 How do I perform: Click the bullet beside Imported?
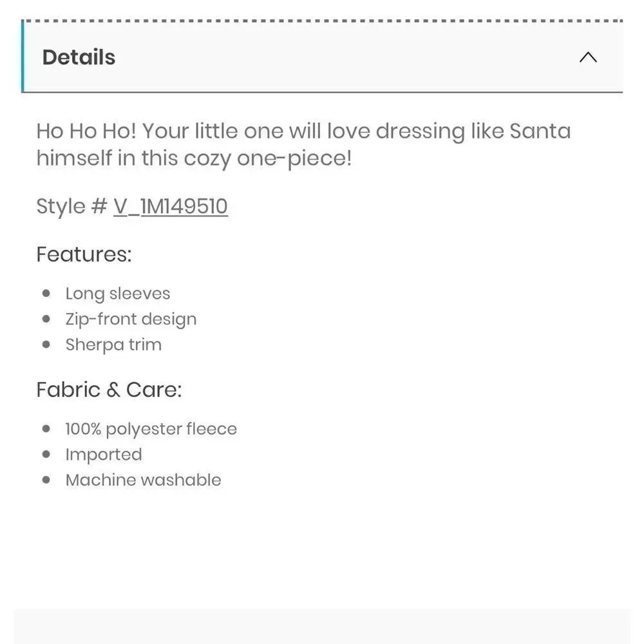46,454
